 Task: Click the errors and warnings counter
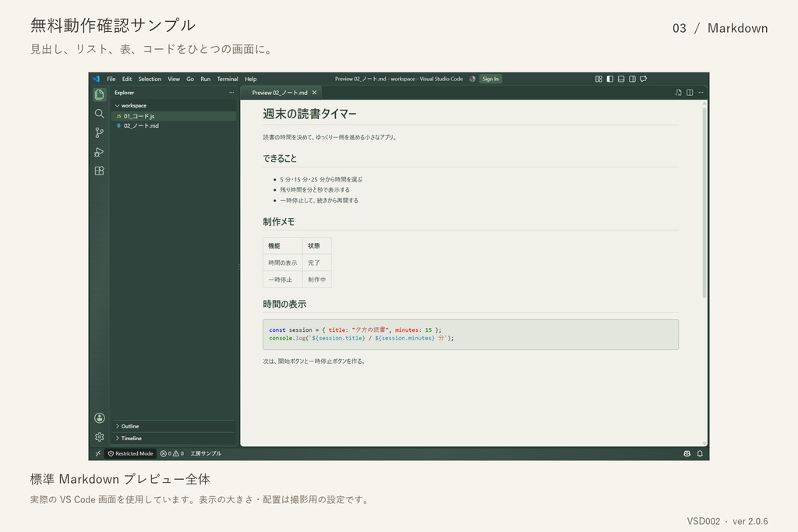(172, 453)
